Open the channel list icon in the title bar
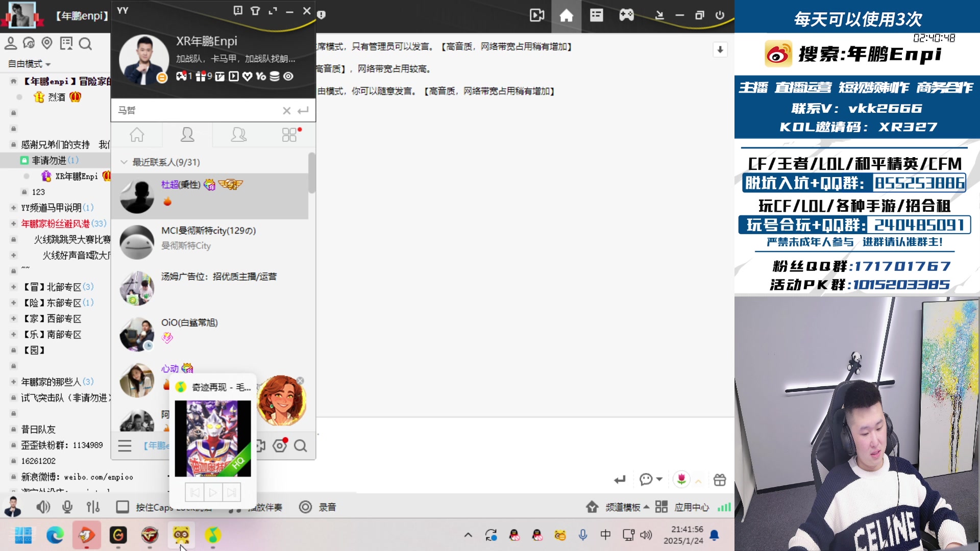980x551 pixels. pos(596,15)
